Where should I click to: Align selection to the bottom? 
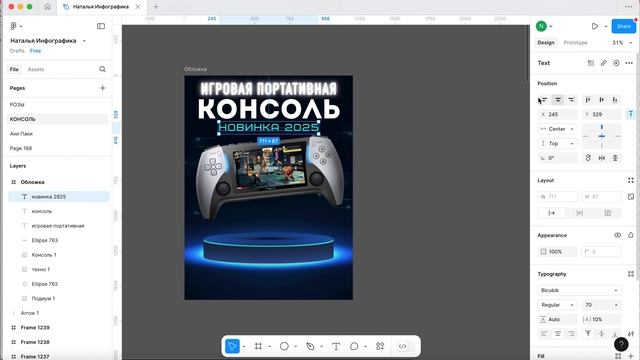tap(615, 100)
